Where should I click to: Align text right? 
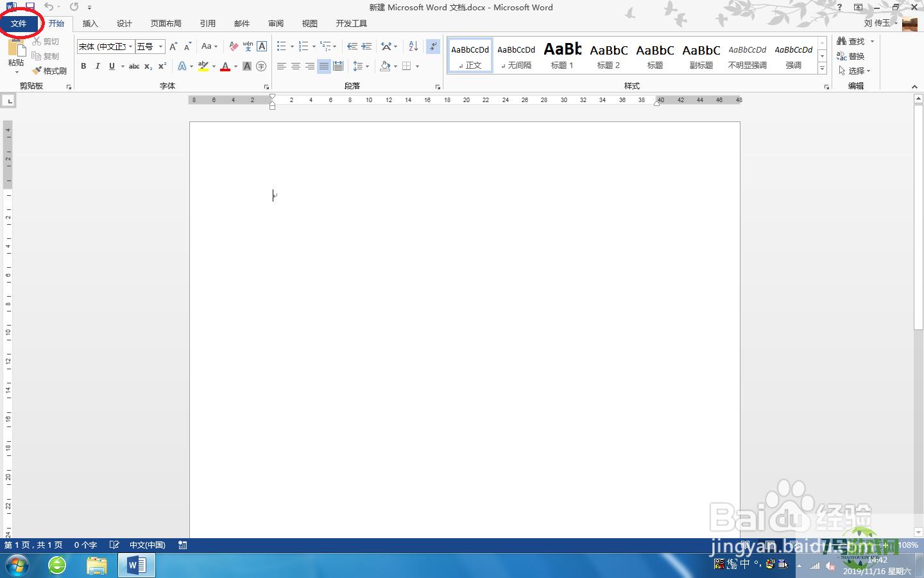tap(310, 66)
